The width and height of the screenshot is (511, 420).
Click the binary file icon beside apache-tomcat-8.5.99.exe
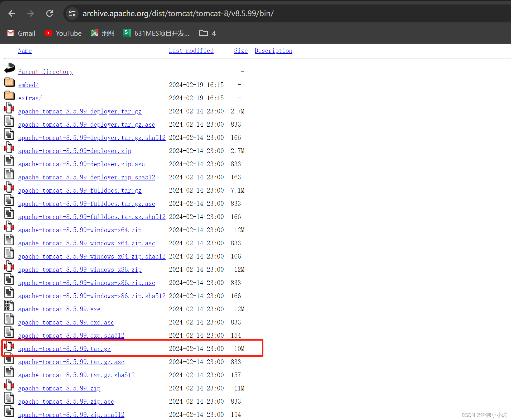pos(9,306)
